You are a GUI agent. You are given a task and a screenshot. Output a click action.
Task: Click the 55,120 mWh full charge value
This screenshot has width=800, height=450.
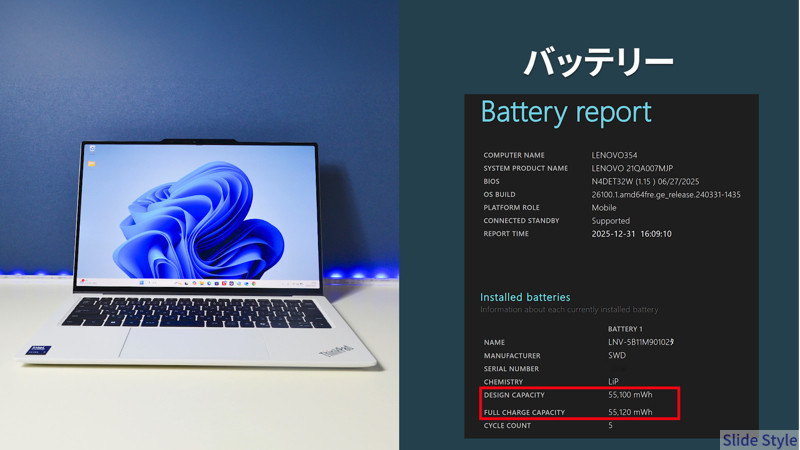pos(630,412)
